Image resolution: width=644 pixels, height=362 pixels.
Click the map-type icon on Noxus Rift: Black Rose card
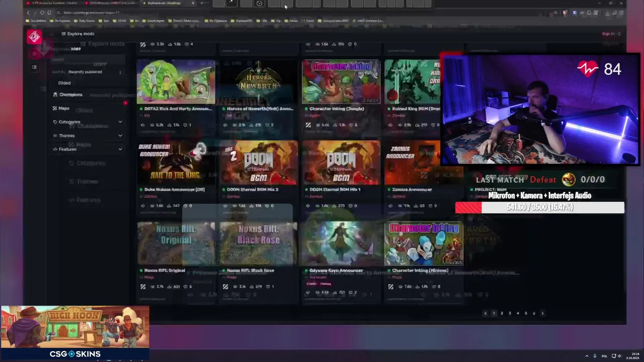click(225, 287)
